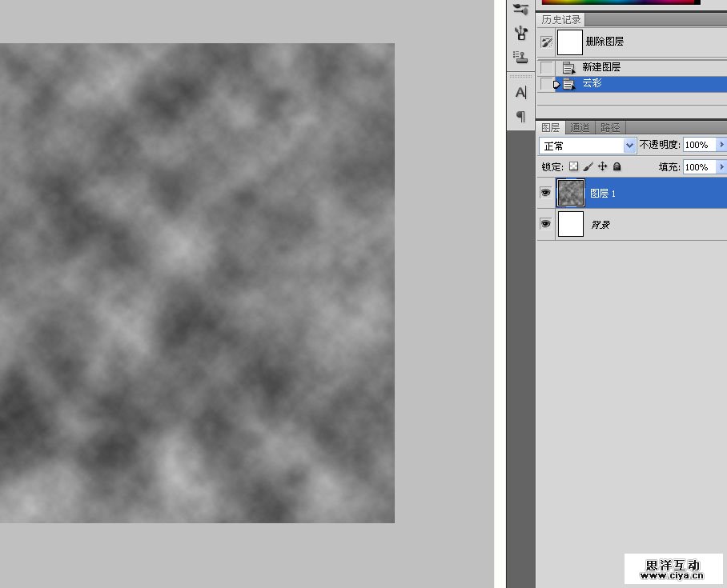Open the Paragraph panel icon
Screen dimensions: 727x588
click(x=520, y=117)
